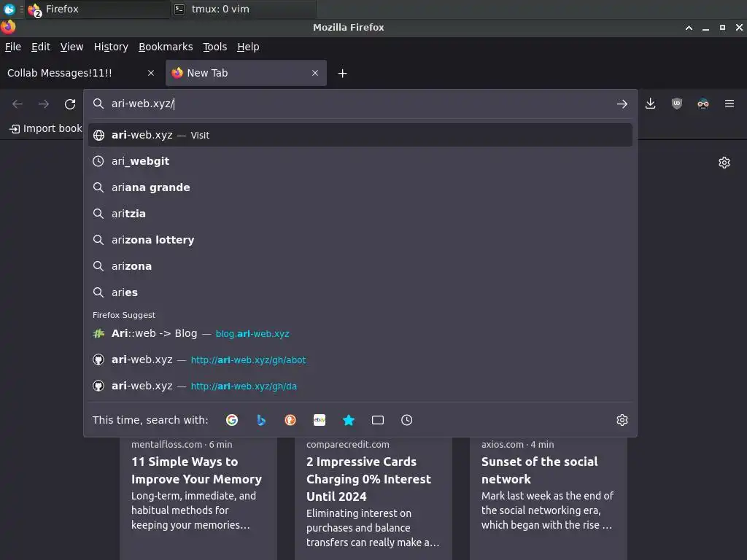Pick the plain arizona search suggestion
This screenshot has width=747, height=560.
click(x=360, y=266)
